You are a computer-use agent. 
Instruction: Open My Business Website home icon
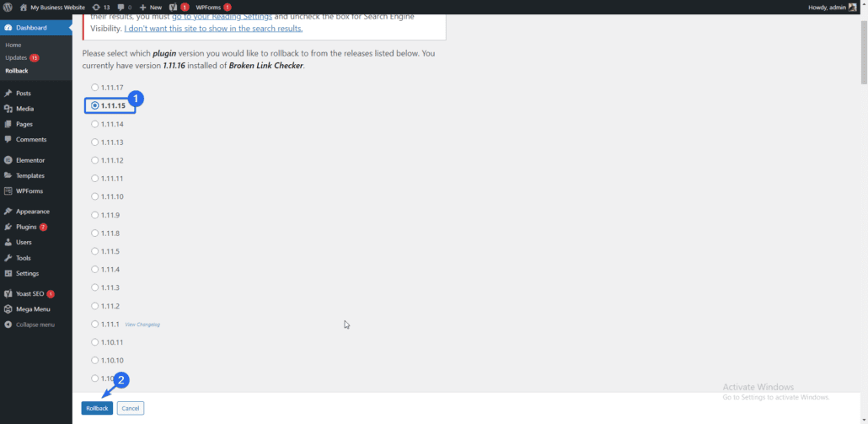point(24,8)
